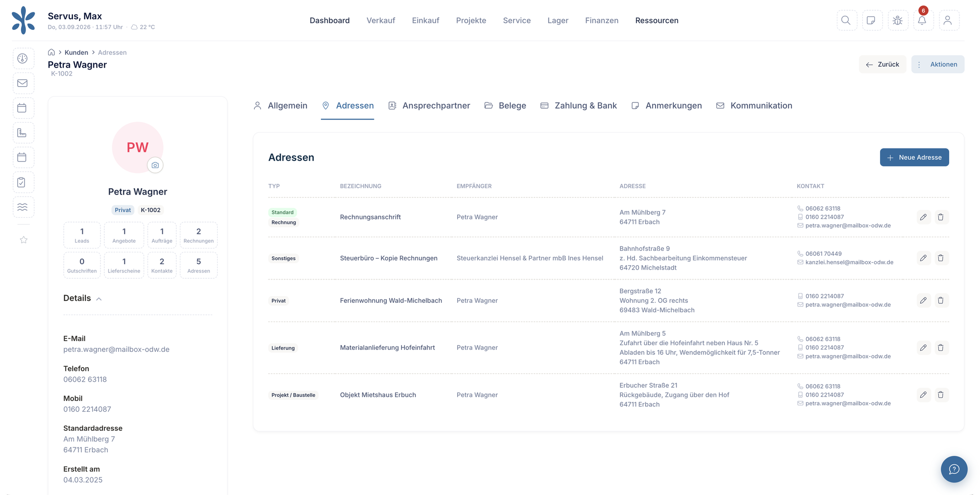Delete the Objekt Mietshaus Erbuch address
This screenshot has width=980, height=495.
coord(941,395)
